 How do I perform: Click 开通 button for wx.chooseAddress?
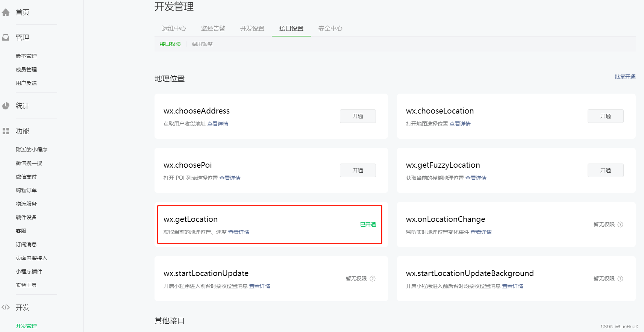(x=358, y=116)
